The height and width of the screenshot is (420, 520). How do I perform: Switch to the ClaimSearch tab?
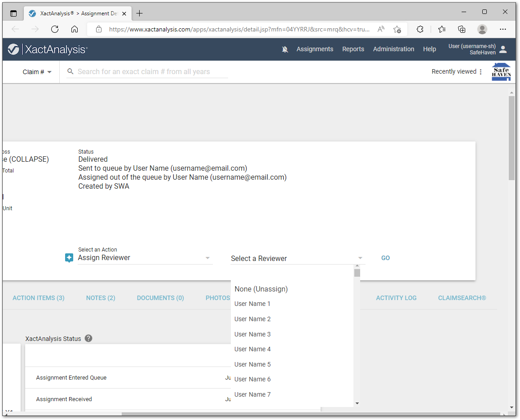tap(462, 298)
